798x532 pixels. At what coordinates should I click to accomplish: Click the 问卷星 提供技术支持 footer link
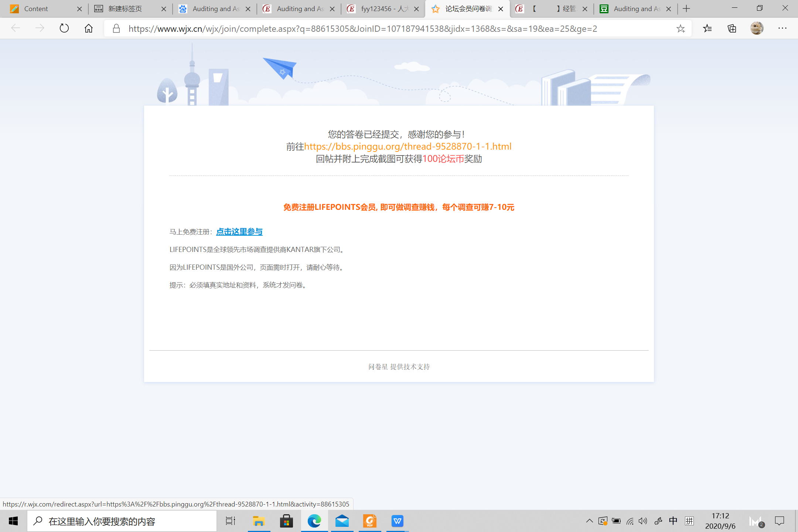(399, 366)
